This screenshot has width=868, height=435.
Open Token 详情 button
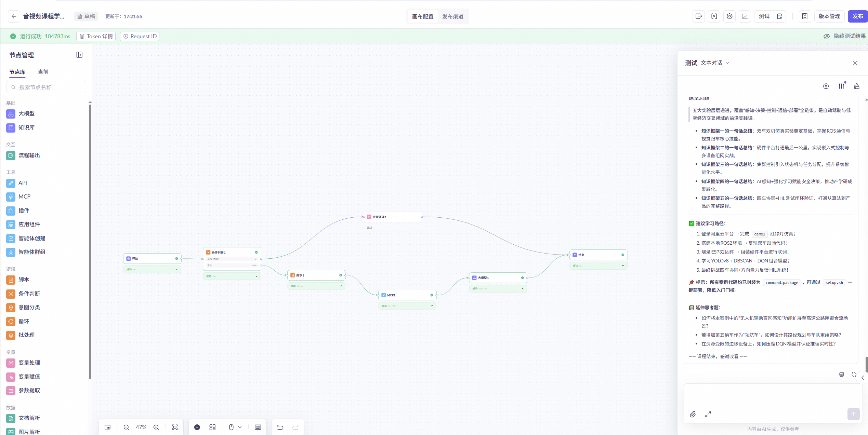[96, 36]
